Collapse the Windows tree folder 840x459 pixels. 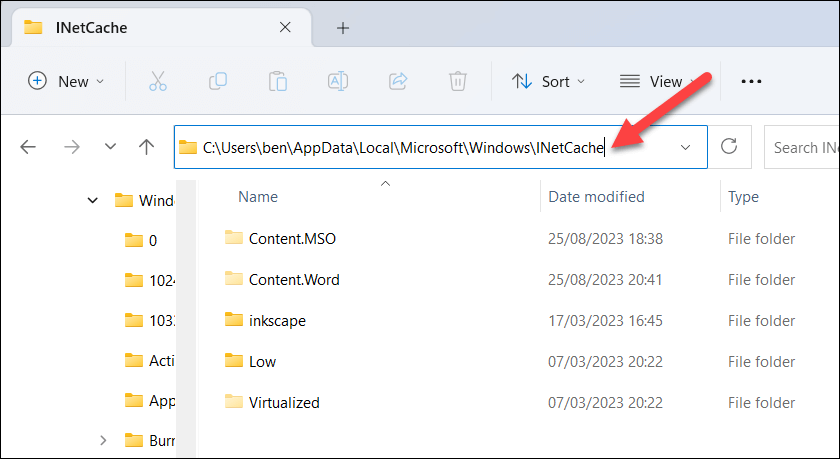coord(93,201)
